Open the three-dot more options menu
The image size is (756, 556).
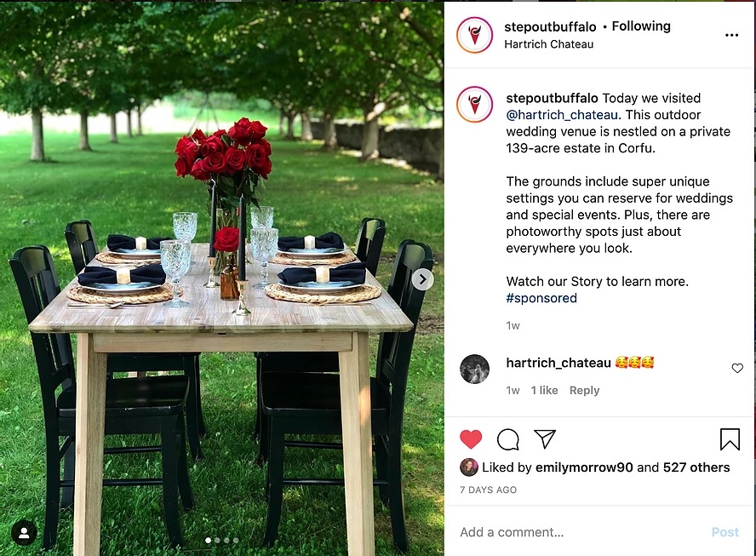point(731,35)
